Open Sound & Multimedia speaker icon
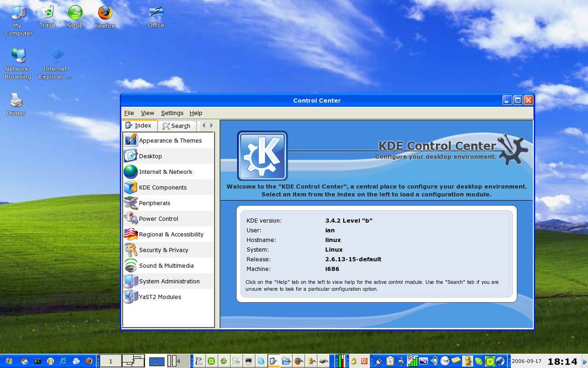The image size is (588, 368). pyautogui.click(x=130, y=265)
